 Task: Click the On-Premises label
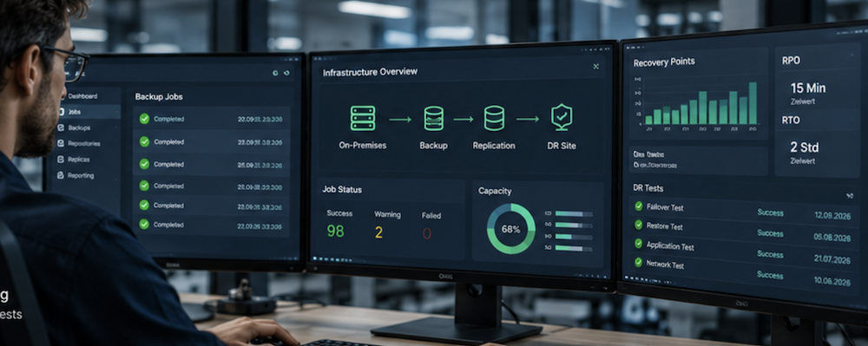click(363, 146)
